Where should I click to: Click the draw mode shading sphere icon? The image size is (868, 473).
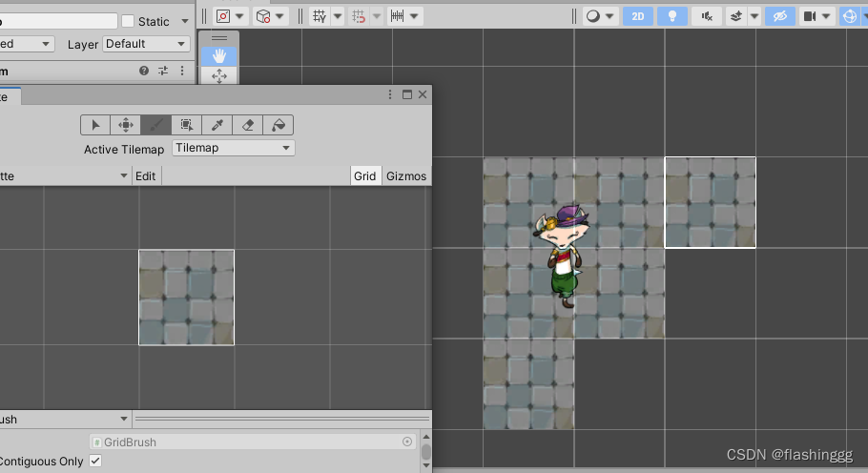coord(593,16)
